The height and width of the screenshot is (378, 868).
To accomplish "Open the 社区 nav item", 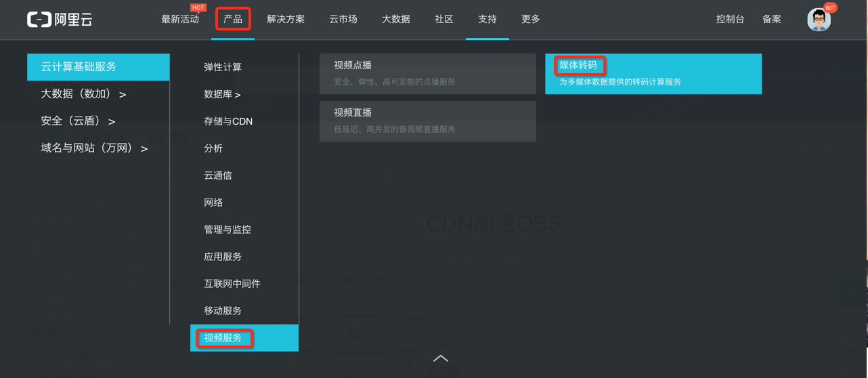I will [x=444, y=19].
